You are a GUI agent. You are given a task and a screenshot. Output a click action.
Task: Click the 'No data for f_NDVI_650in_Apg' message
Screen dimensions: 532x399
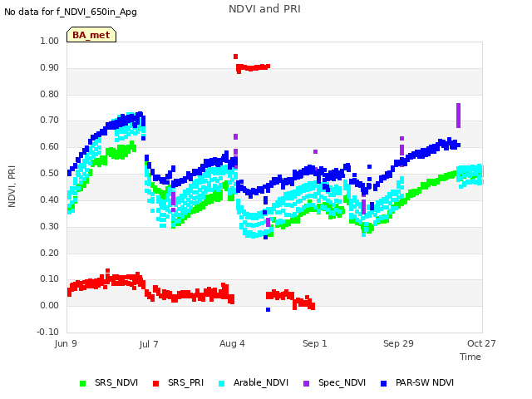tap(71, 12)
